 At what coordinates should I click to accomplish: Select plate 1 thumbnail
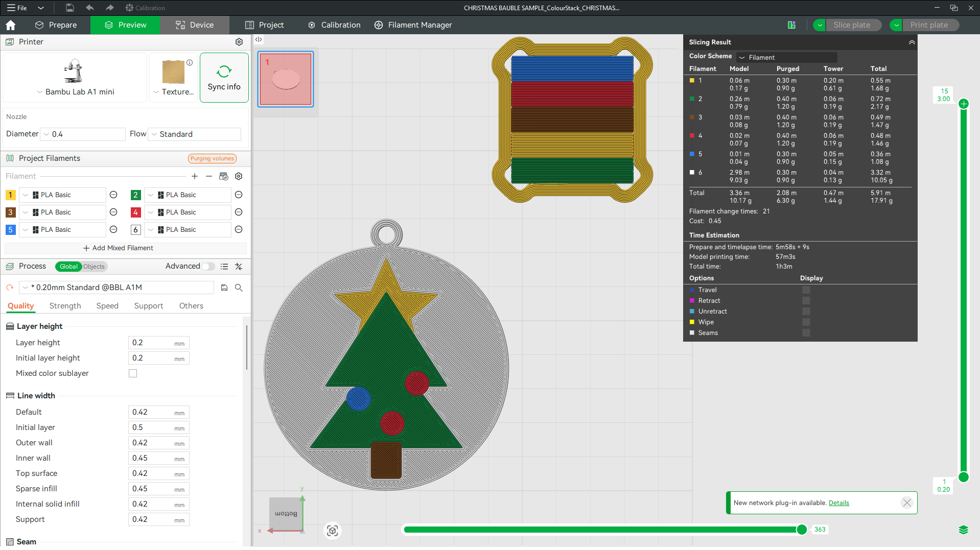coord(286,79)
